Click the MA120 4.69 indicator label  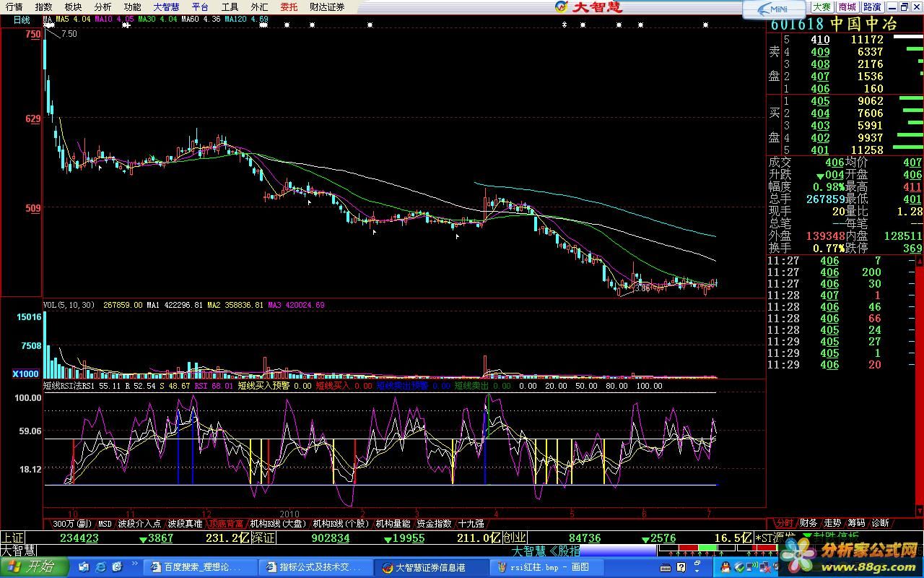tap(248, 20)
